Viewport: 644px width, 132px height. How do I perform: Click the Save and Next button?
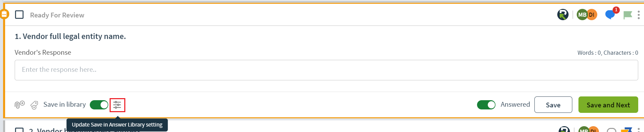608,105
